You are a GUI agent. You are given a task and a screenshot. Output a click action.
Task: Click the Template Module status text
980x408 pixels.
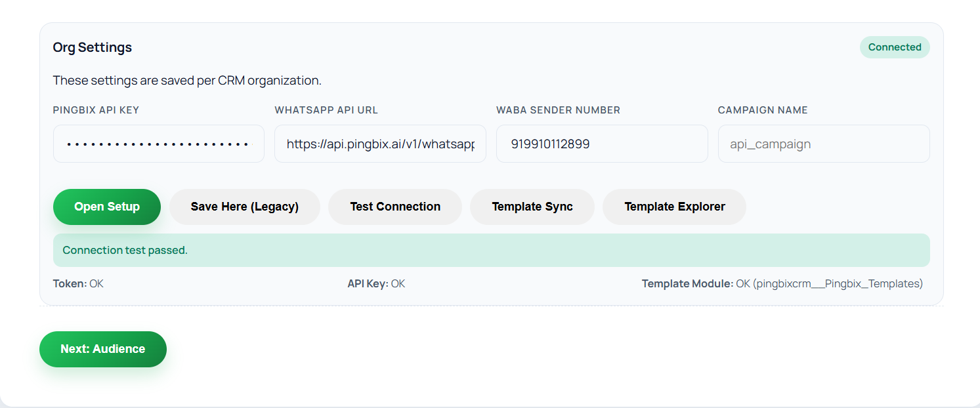(782, 284)
